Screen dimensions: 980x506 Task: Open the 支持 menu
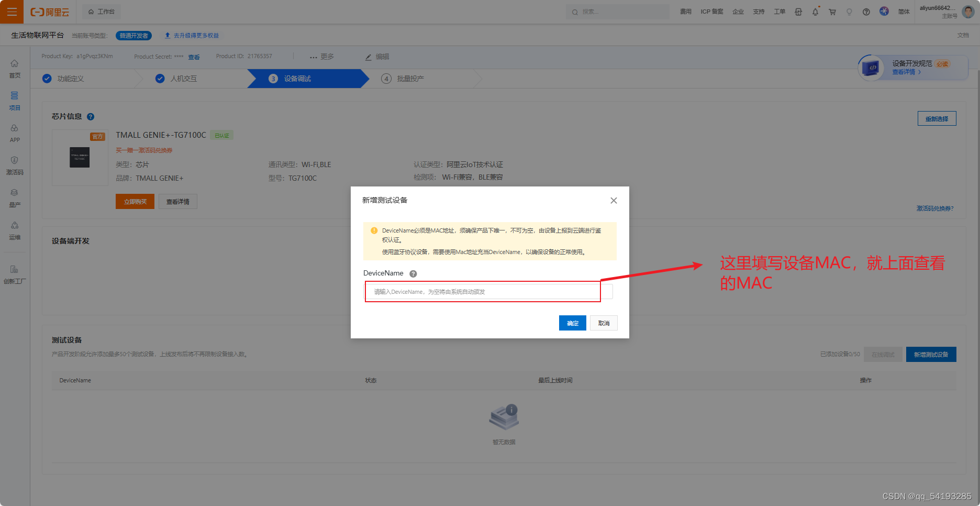[759, 12]
